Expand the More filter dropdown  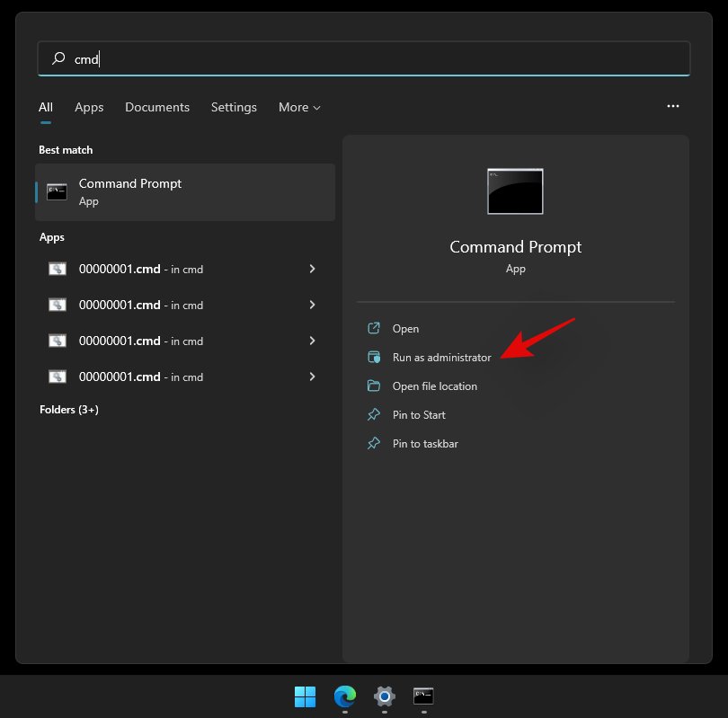point(299,107)
